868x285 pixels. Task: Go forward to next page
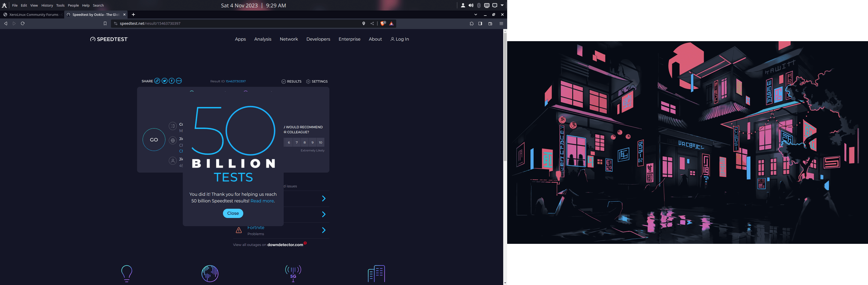[x=14, y=23]
